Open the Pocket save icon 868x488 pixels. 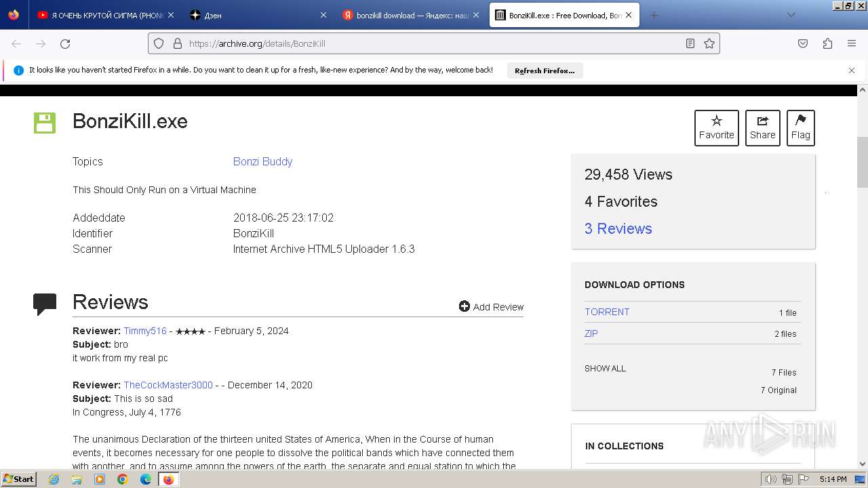803,43
